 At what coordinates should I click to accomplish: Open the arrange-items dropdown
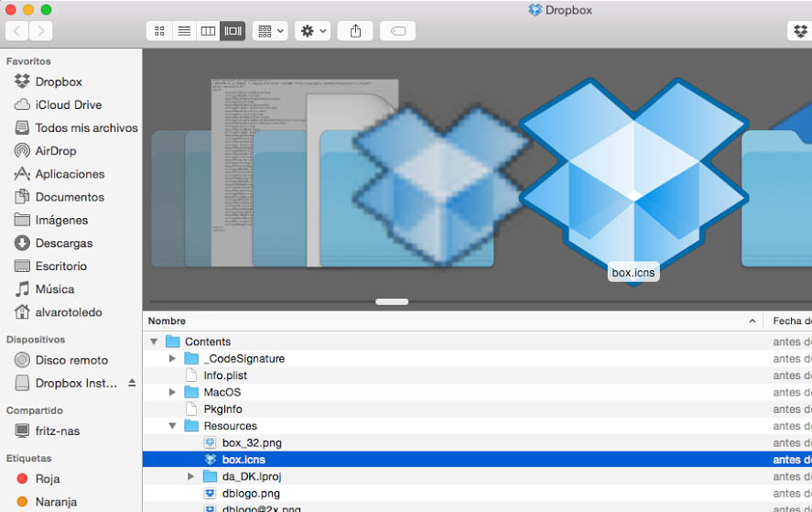270,31
